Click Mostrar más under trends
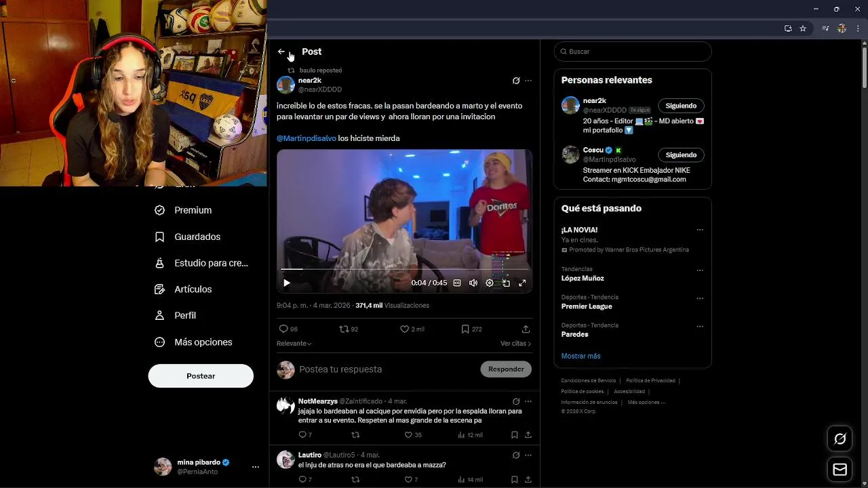This screenshot has width=868, height=488. (x=580, y=356)
